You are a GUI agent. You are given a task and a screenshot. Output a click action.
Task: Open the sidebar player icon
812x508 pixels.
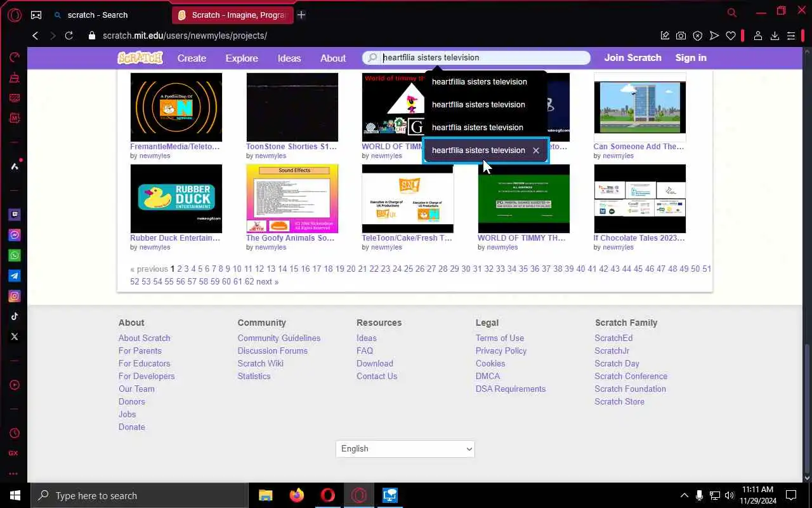tap(14, 385)
